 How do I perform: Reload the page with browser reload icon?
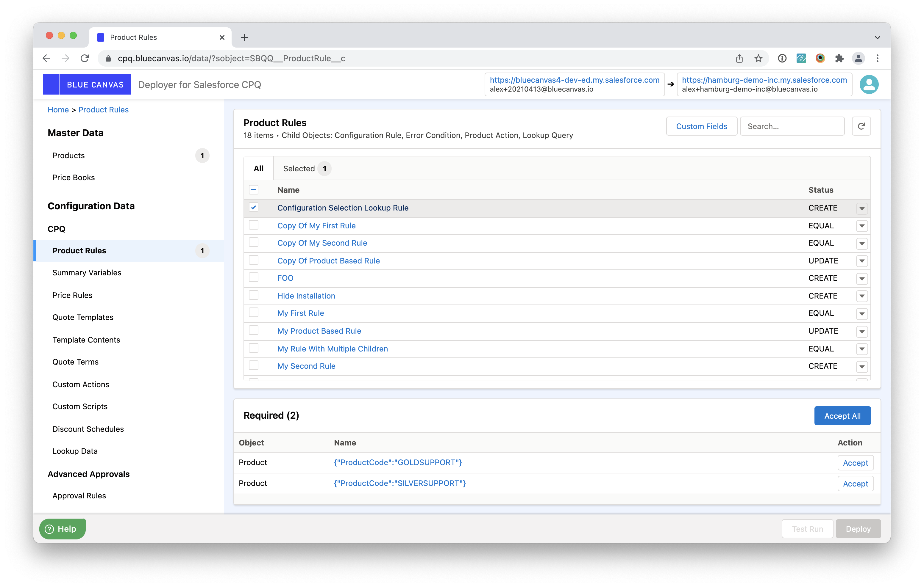[85, 58]
